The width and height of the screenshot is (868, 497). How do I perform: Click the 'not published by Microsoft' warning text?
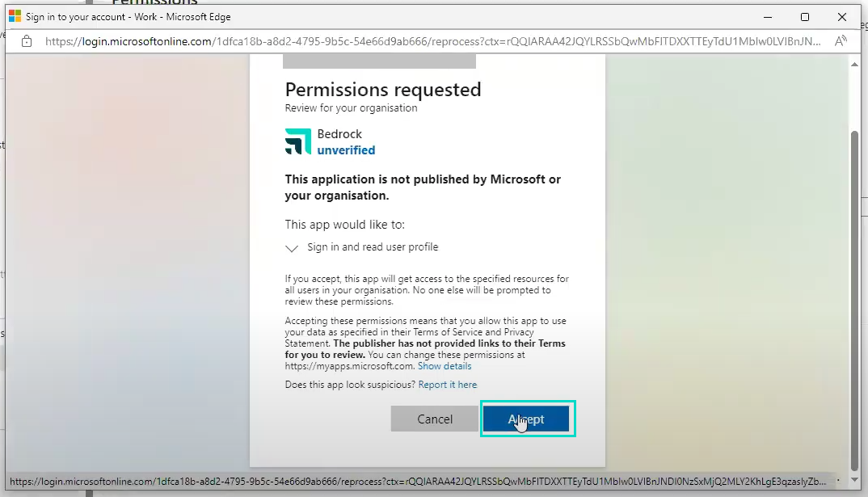coord(423,187)
